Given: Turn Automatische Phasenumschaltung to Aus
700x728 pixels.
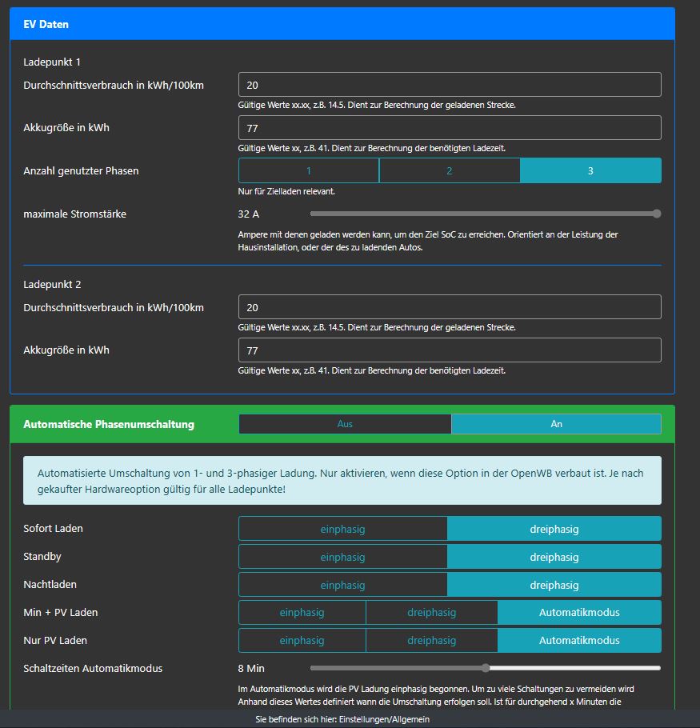Looking at the screenshot, I should [345, 424].
